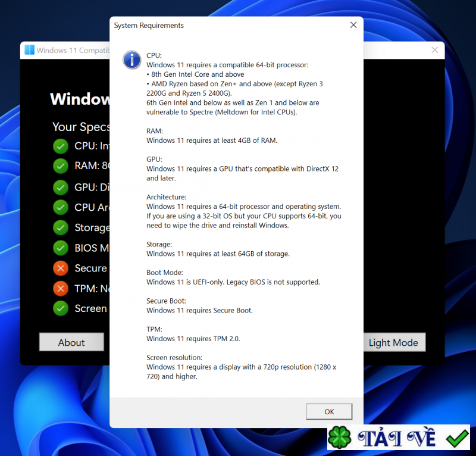Click green check icon beside CPU

61,146
